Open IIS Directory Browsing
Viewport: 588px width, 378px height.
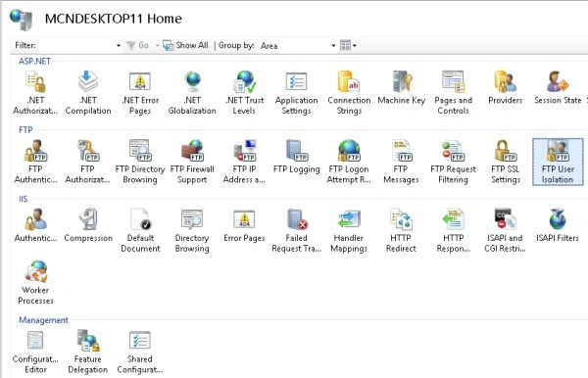(192, 230)
